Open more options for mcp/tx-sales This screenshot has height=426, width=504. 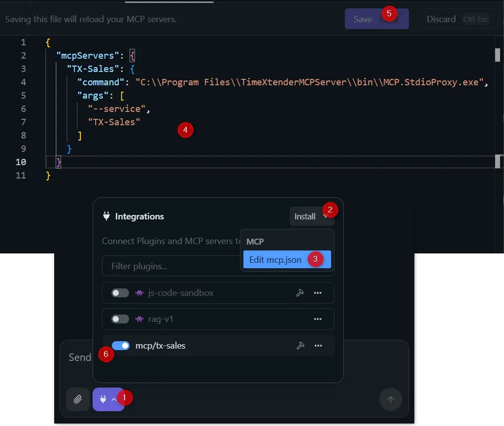[x=318, y=346]
